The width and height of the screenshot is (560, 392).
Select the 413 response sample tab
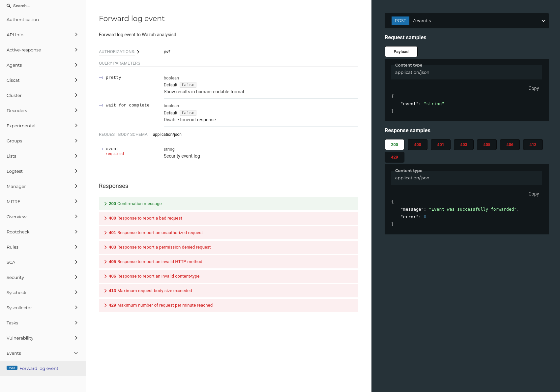[x=533, y=144]
